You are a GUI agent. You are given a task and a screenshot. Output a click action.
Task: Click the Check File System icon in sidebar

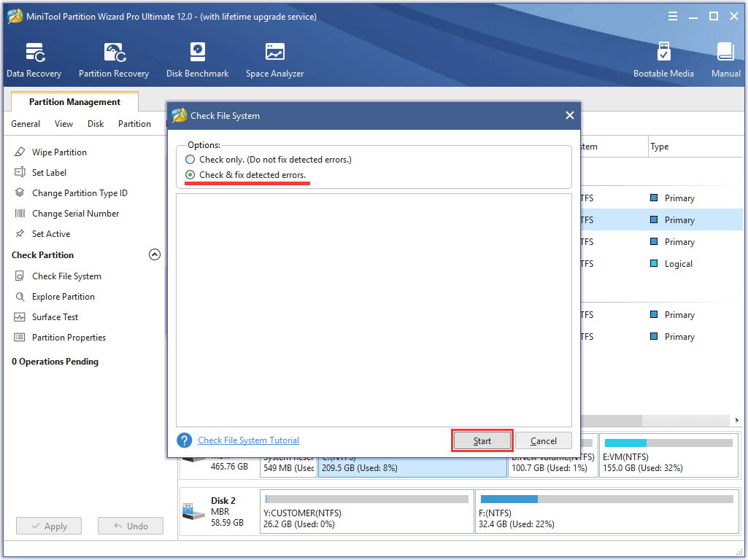tap(20, 276)
